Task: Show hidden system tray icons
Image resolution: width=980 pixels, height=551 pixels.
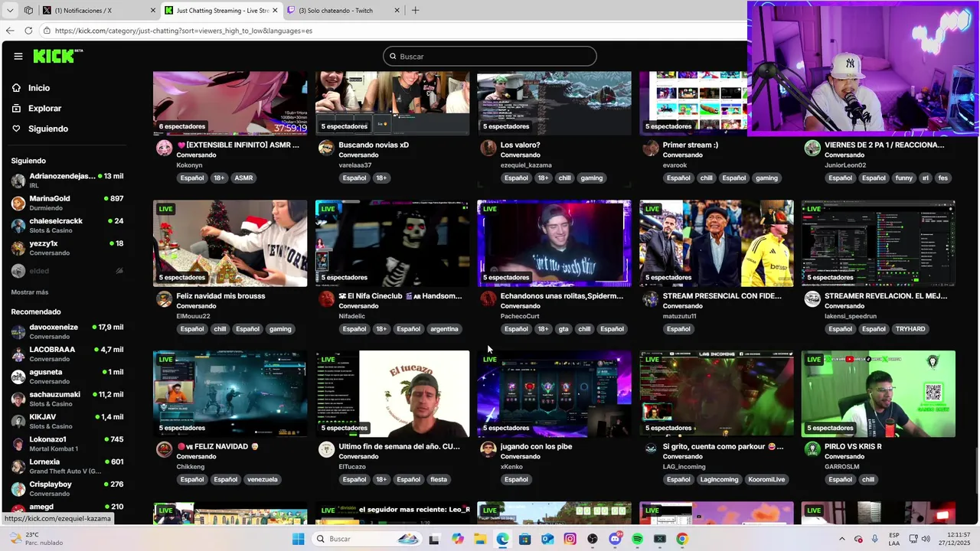Action: (x=842, y=539)
